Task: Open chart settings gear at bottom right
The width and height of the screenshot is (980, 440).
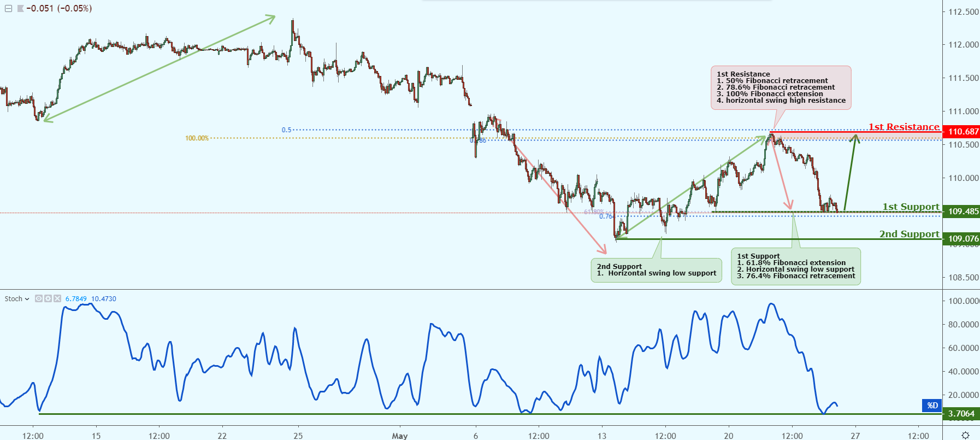Action: (x=965, y=435)
